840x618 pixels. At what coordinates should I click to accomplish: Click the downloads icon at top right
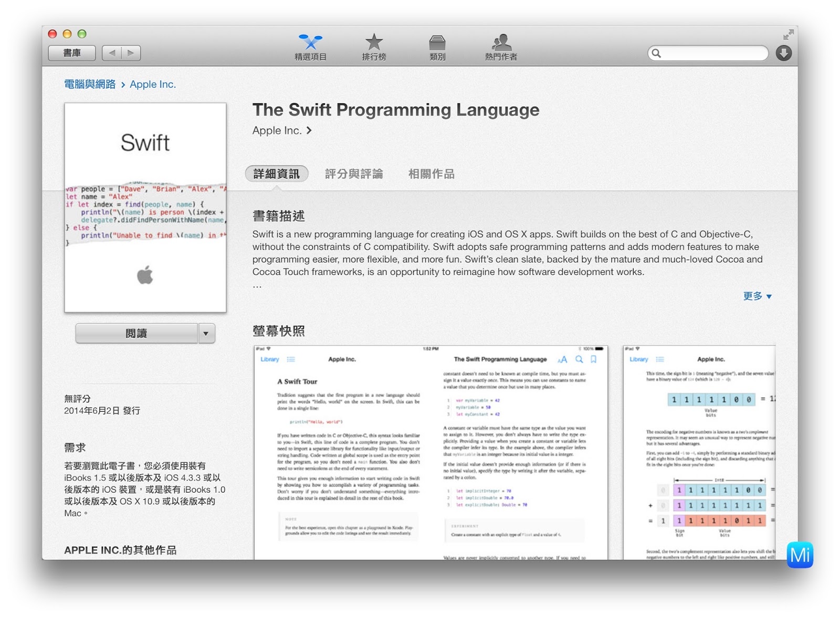(x=783, y=53)
